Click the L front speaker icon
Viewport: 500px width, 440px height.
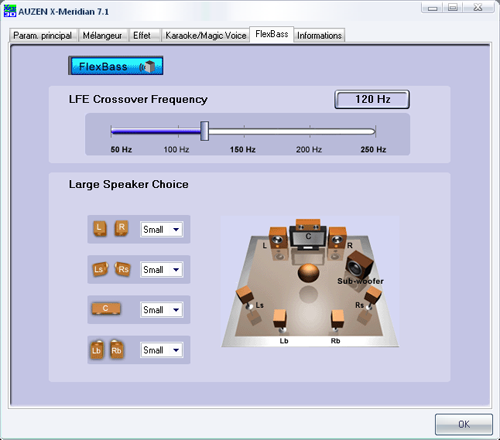[x=100, y=229]
